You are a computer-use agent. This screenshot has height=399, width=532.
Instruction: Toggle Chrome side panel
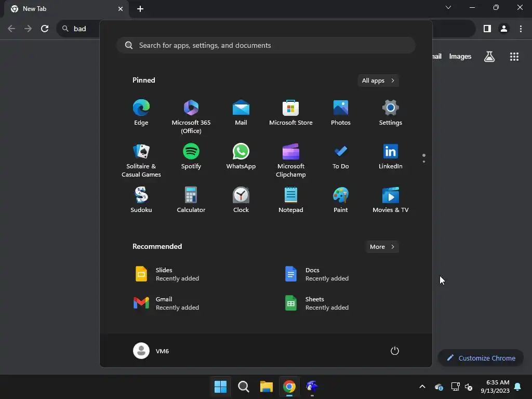pos(487,29)
